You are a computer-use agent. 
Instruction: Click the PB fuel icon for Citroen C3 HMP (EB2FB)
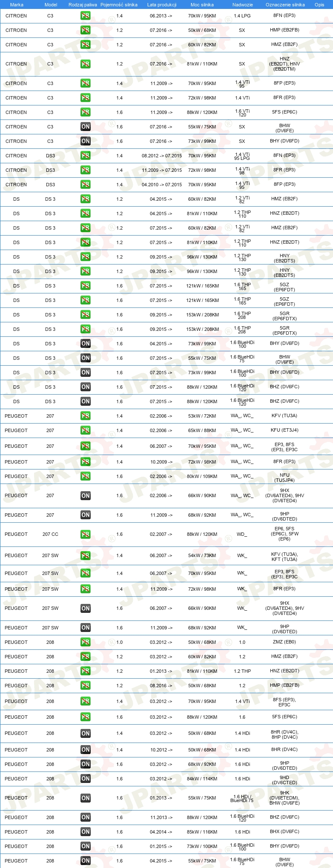click(85, 30)
